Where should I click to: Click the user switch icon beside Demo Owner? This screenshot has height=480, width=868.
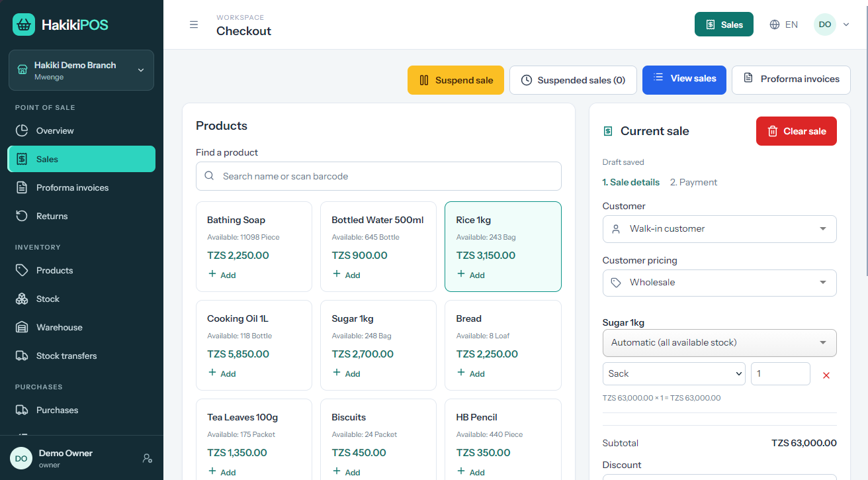coord(148,458)
